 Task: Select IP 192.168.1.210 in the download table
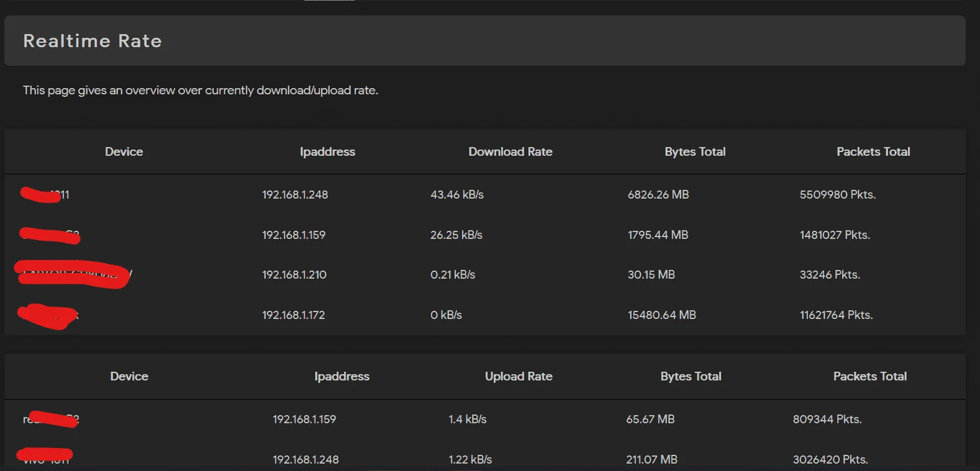294,275
